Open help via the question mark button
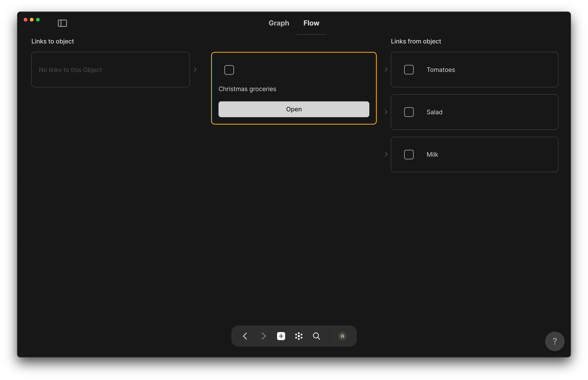This screenshot has height=380, width=588. (x=555, y=341)
